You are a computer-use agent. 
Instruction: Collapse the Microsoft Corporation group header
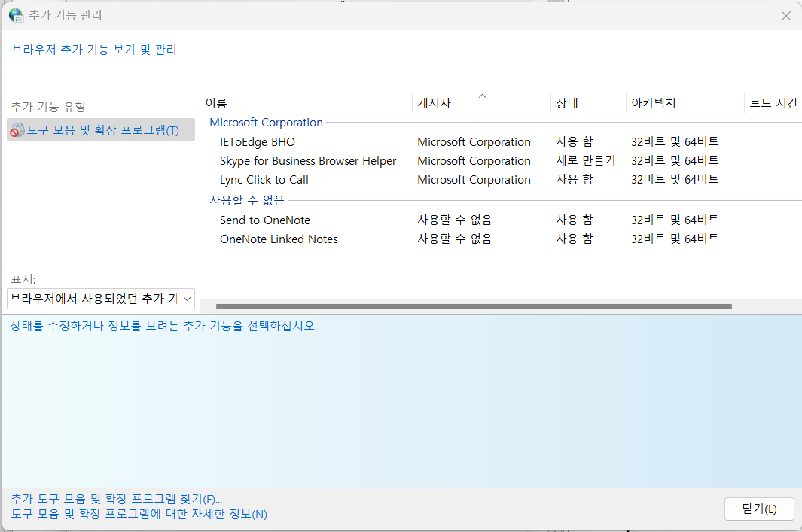tap(266, 123)
